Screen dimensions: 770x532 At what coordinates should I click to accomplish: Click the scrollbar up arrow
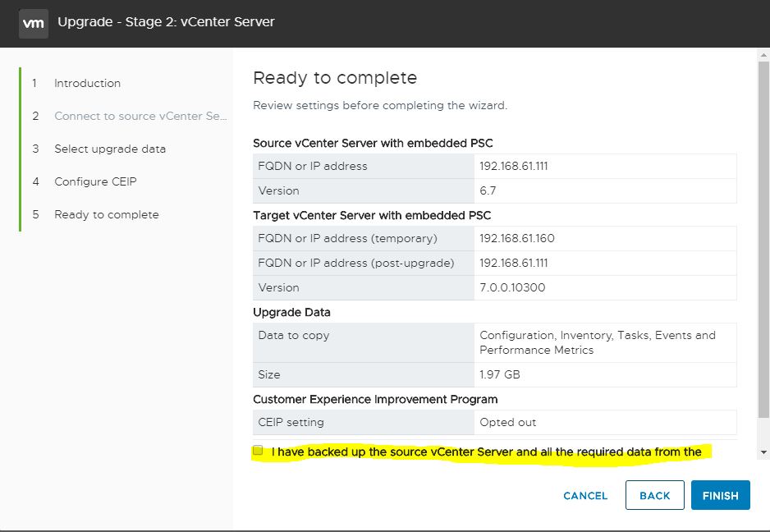(763, 54)
